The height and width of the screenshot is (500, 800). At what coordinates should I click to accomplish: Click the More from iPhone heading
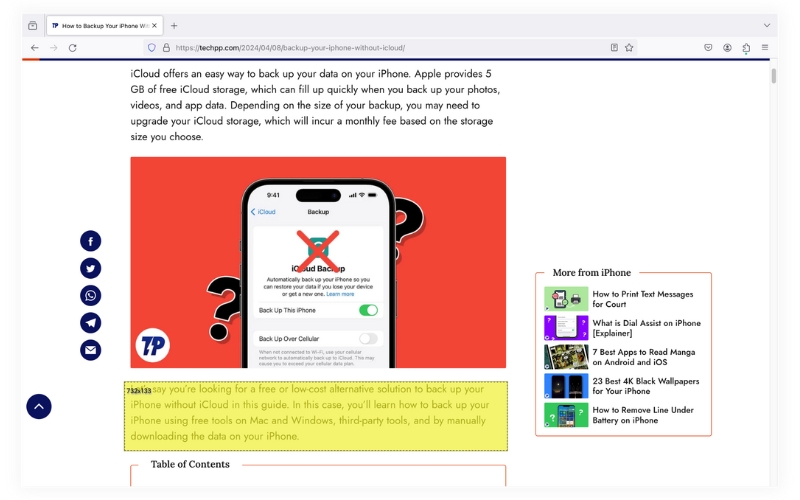pyautogui.click(x=591, y=272)
